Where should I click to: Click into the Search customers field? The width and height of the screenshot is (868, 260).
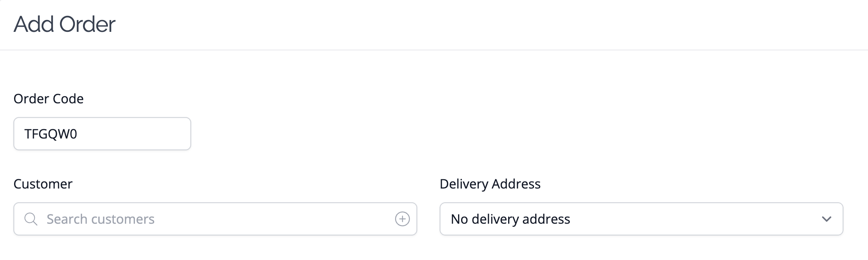(x=215, y=219)
